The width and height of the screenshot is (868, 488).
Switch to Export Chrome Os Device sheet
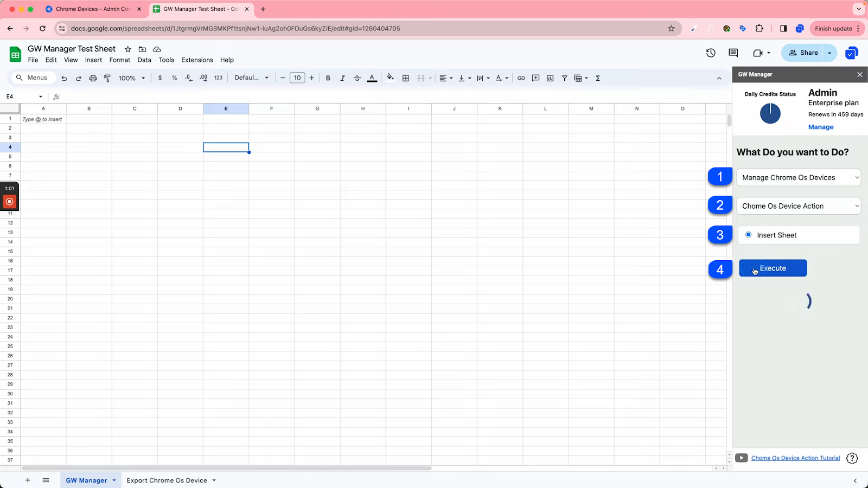(167, 480)
